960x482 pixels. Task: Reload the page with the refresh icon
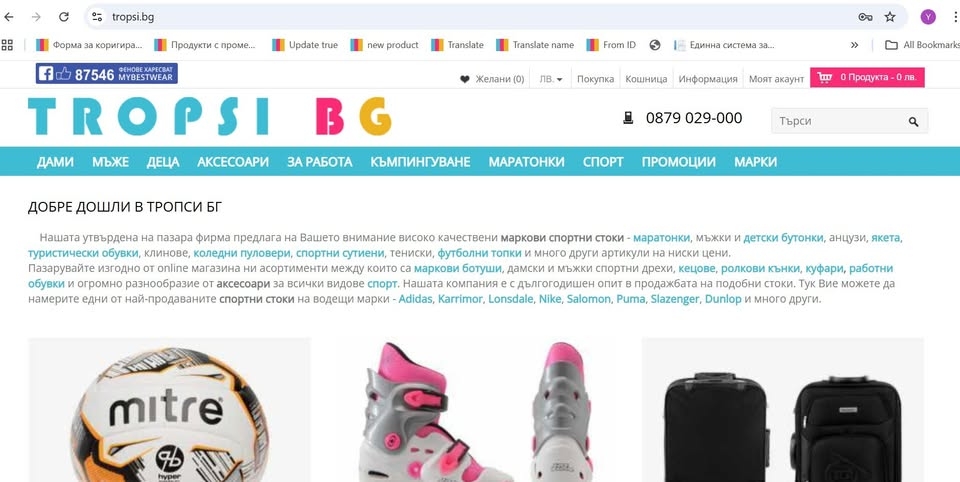pyautogui.click(x=64, y=17)
